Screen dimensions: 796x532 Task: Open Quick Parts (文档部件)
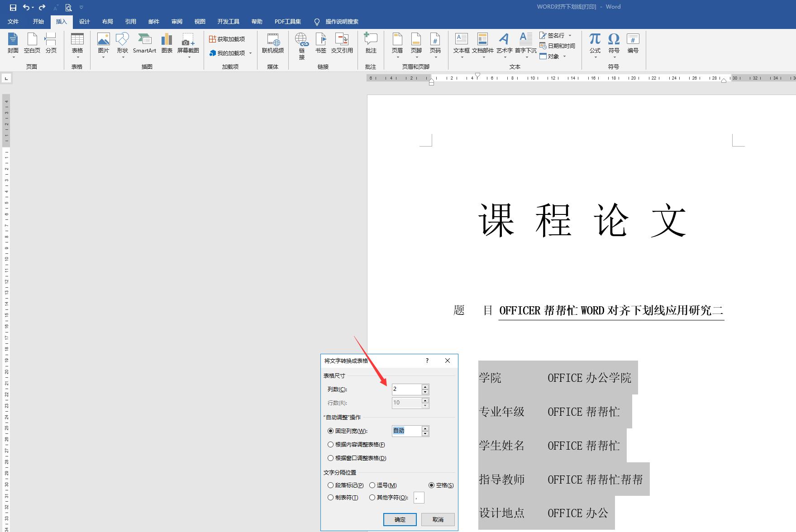(x=483, y=45)
